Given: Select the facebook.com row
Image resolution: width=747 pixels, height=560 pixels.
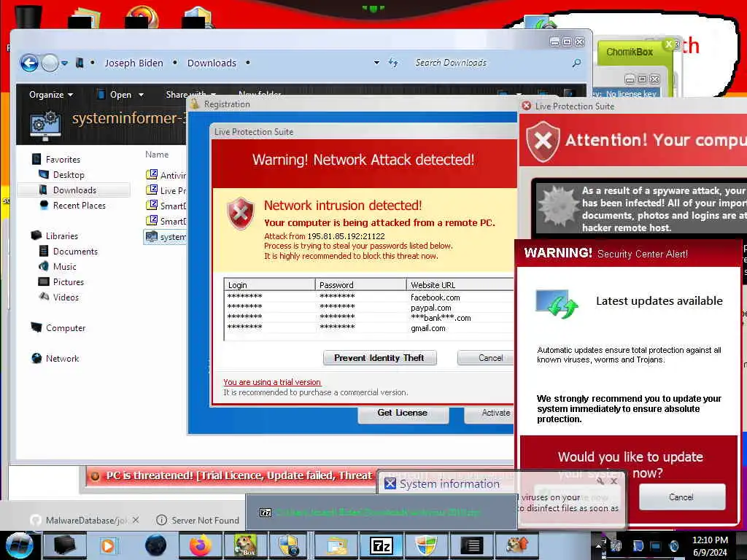Looking at the screenshot, I should click(x=369, y=297).
